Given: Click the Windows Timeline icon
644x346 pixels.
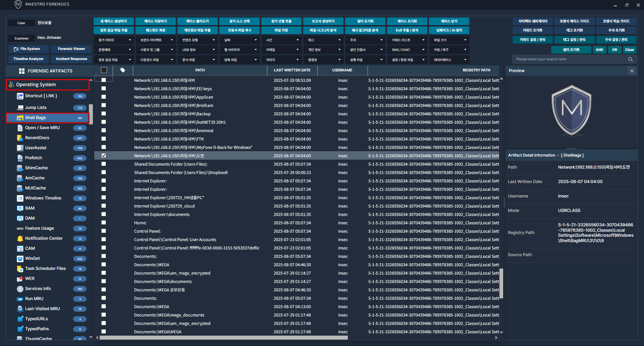Looking at the screenshot, I should pos(20,198).
